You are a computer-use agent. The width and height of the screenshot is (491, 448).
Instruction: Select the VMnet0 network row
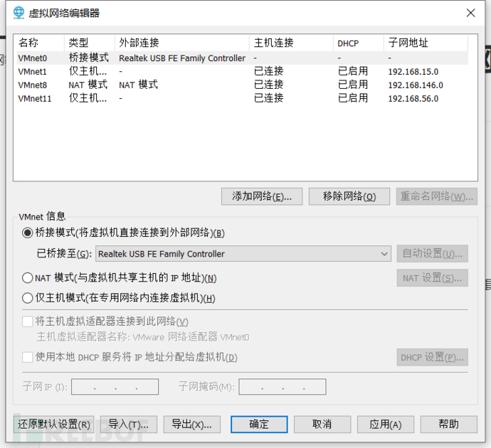point(243,58)
